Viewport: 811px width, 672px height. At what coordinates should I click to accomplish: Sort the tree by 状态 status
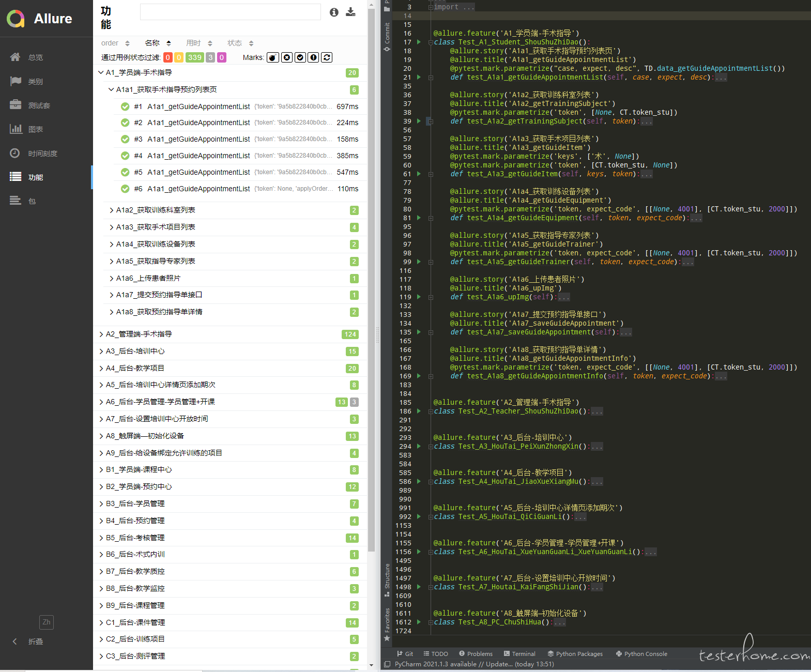[x=240, y=43]
